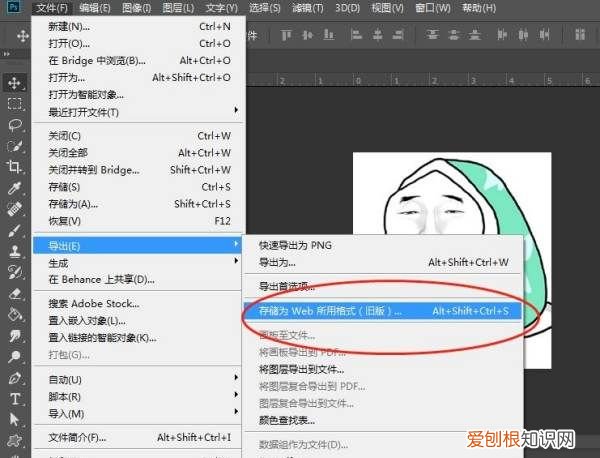The image size is (600, 458).
Task: Select the Horizontal Type tool
Action: click(x=15, y=399)
